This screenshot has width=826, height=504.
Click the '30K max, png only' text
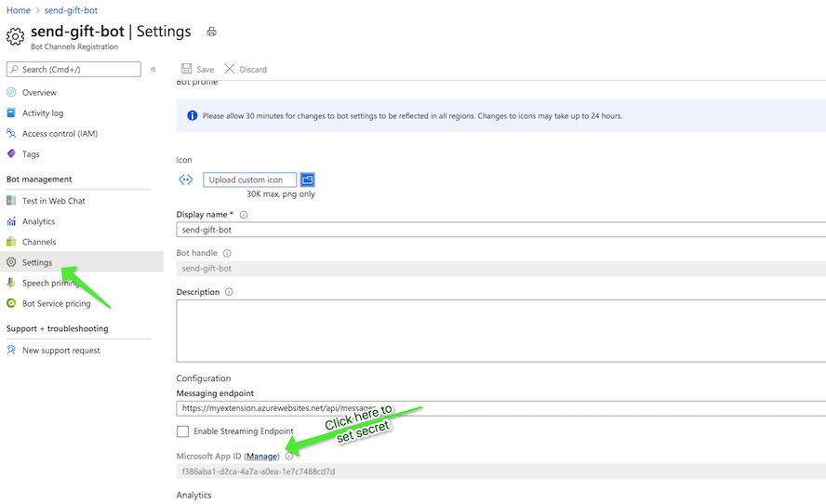[281, 193]
